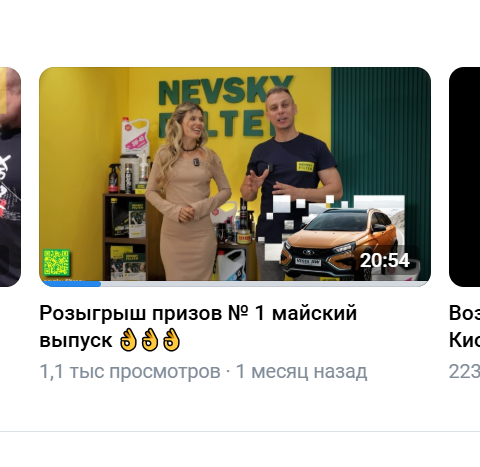Click the word выпуск in the video title
Screen dimensions: 480x467
[76, 341]
